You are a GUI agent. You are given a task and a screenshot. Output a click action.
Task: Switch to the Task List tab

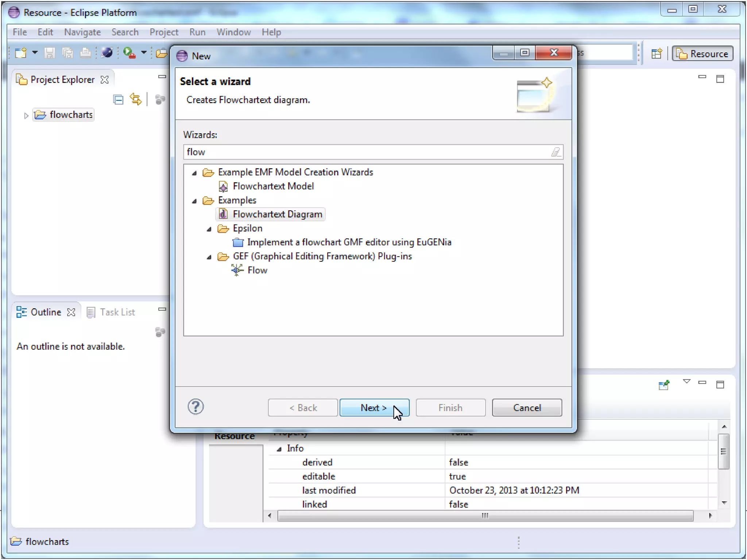click(117, 312)
